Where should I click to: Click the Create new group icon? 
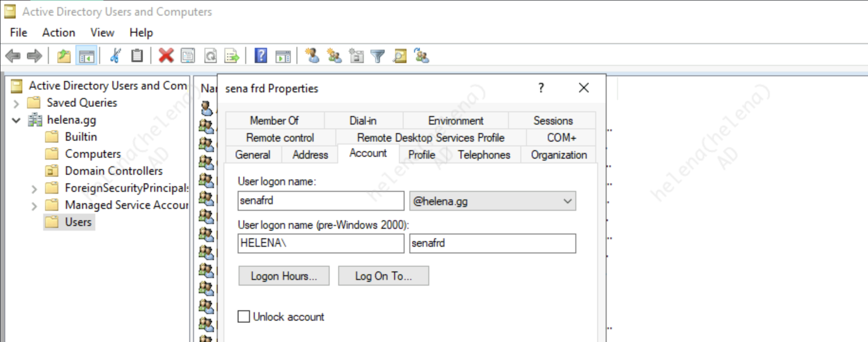[x=334, y=56]
